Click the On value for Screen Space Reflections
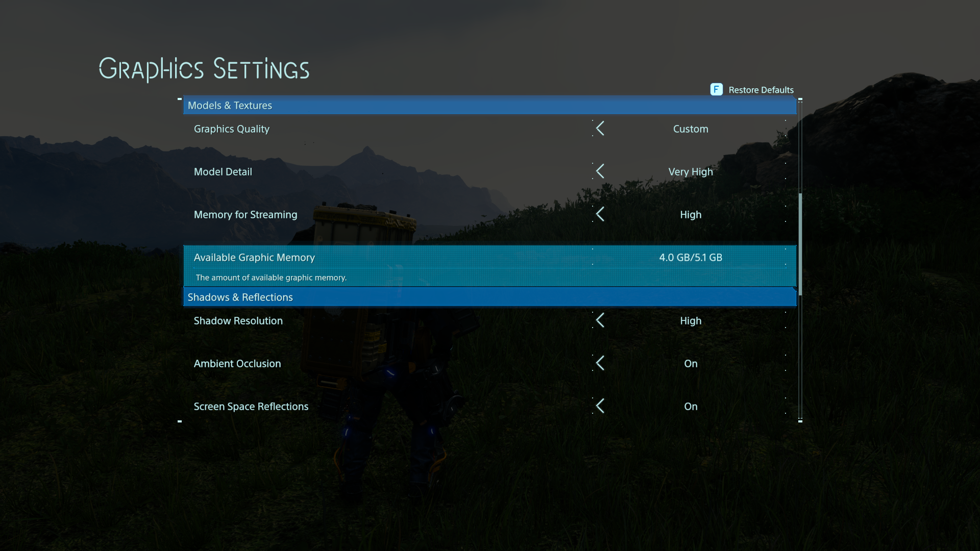Screen dimensions: 980x551 pos(691,407)
